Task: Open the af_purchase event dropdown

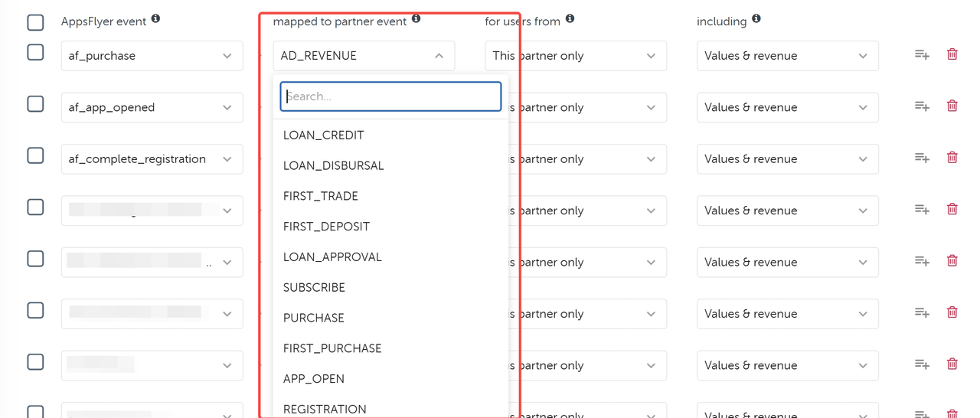Action: tap(152, 56)
